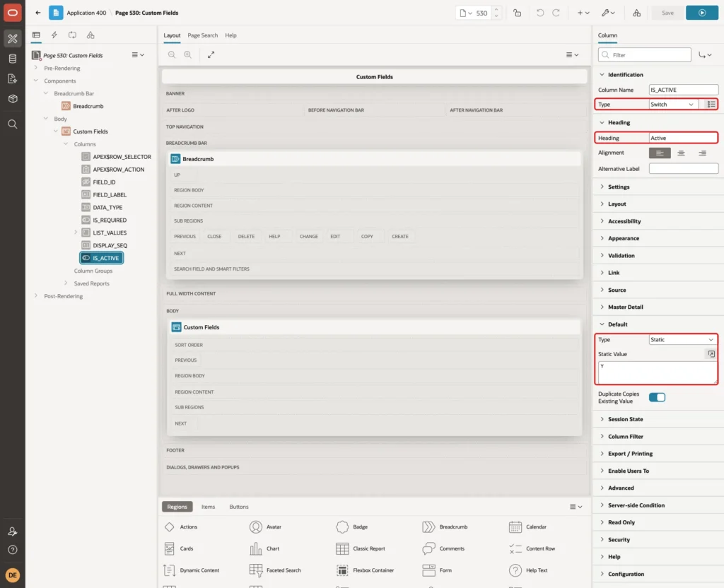
Task: Click the Classic Report region in gallery
Action: coord(361,548)
